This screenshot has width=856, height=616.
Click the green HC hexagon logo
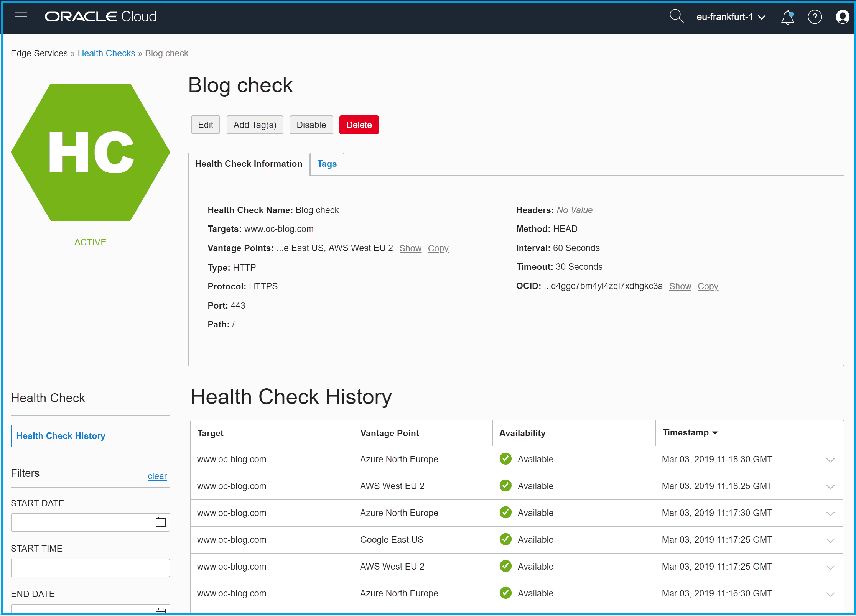[91, 152]
